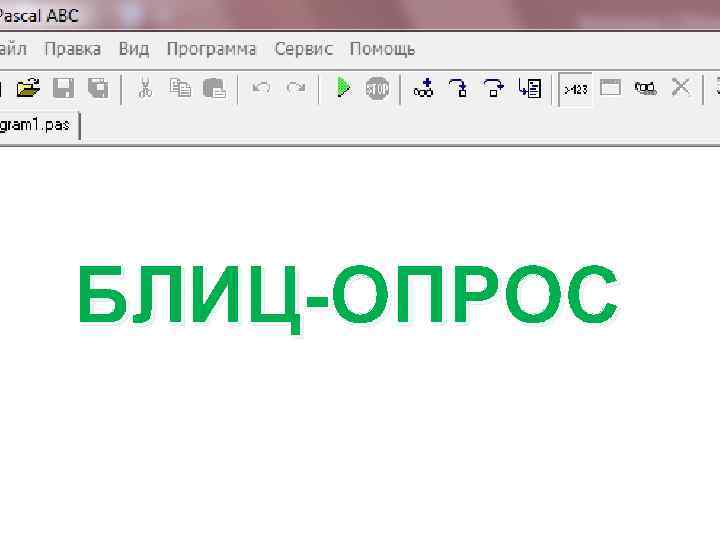This screenshot has width=720, height=540.
Task: Click the Save floppy disk icon
Action: click(x=63, y=88)
